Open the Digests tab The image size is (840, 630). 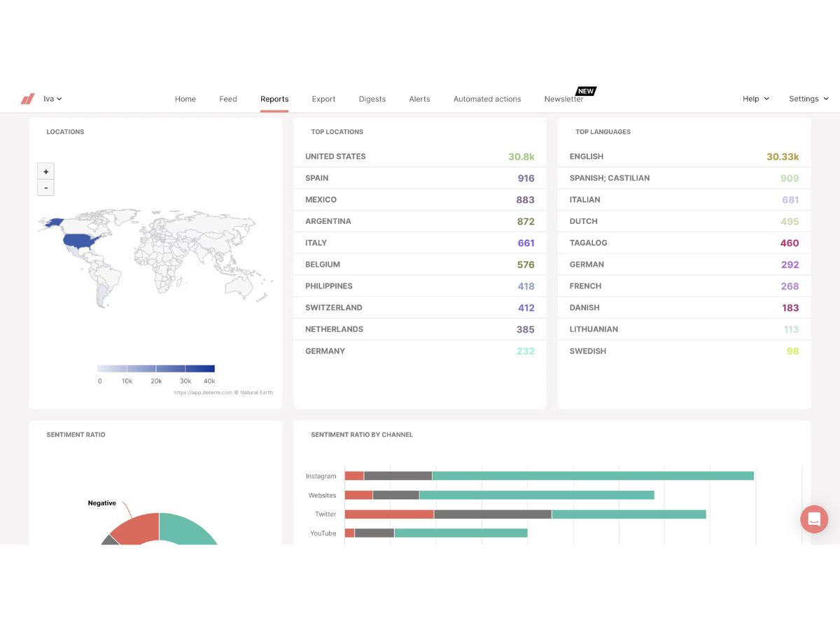pos(372,99)
